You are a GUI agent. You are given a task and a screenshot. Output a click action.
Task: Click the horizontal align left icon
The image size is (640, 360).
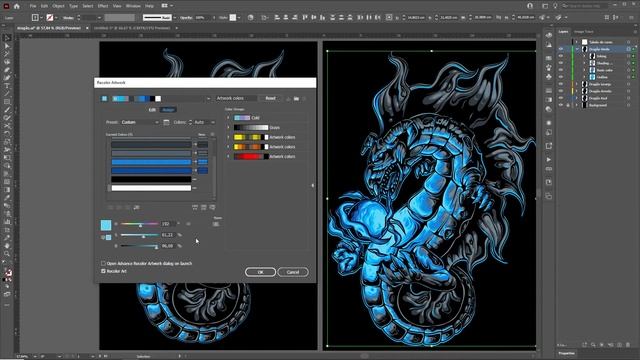pos(277,18)
